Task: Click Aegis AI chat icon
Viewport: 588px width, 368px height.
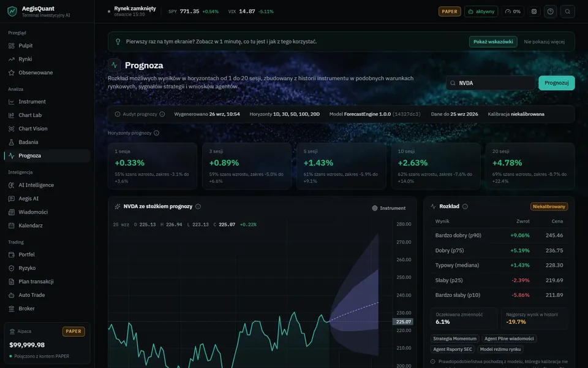Action: pyautogui.click(x=11, y=198)
